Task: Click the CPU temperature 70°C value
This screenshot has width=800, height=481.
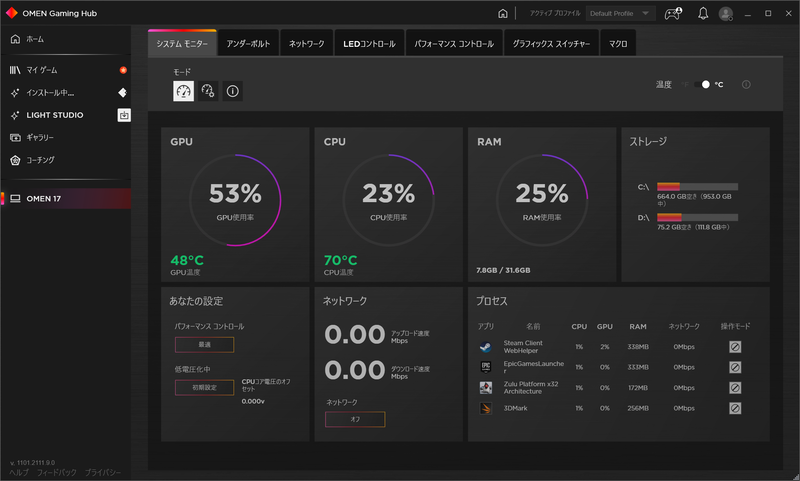Action: pos(340,260)
